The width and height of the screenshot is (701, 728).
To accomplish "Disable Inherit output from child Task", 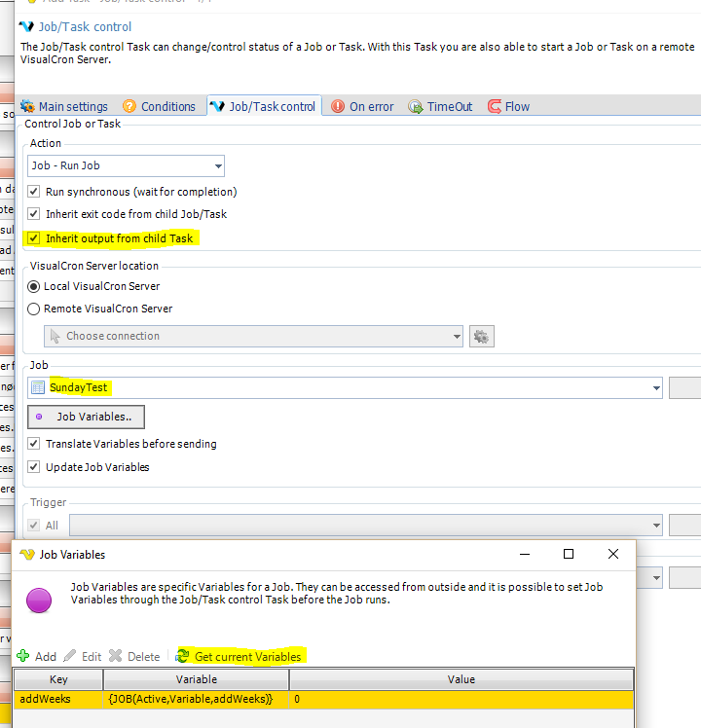I will (x=35, y=238).
